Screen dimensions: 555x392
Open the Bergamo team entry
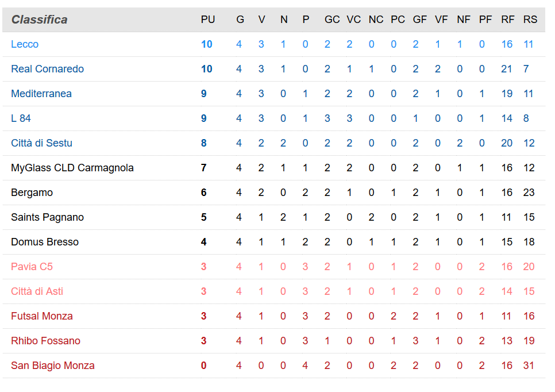coord(32,193)
